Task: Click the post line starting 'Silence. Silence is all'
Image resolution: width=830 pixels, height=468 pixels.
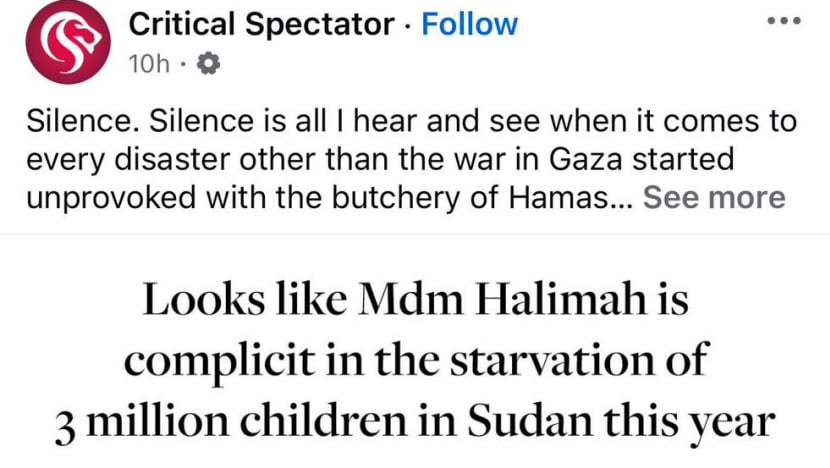Action: pyautogui.click(x=411, y=121)
